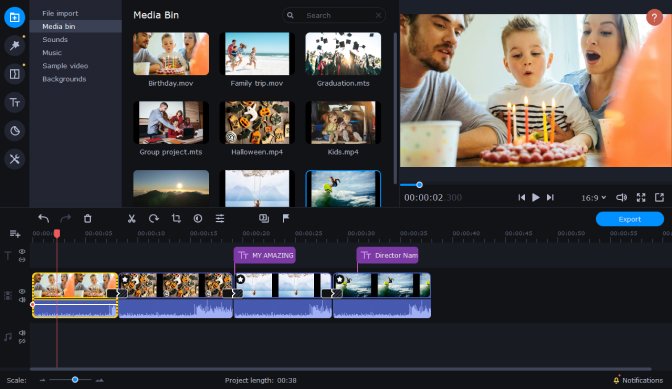Undo the last action

(43, 218)
